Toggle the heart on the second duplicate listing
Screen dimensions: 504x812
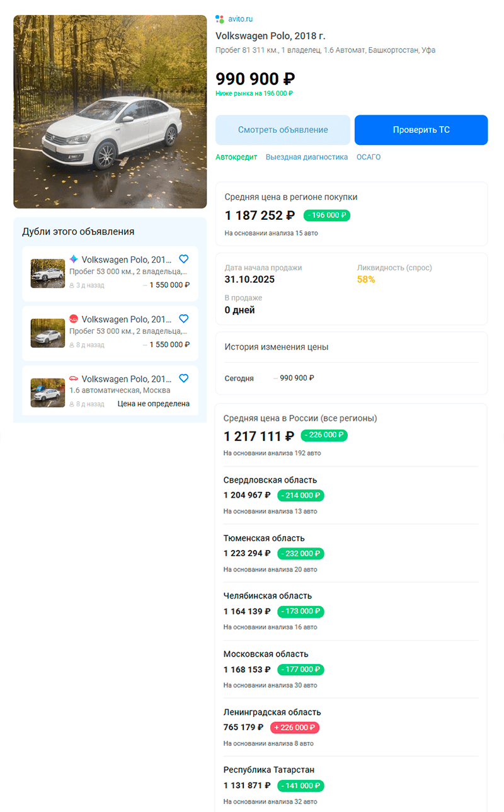(183, 319)
